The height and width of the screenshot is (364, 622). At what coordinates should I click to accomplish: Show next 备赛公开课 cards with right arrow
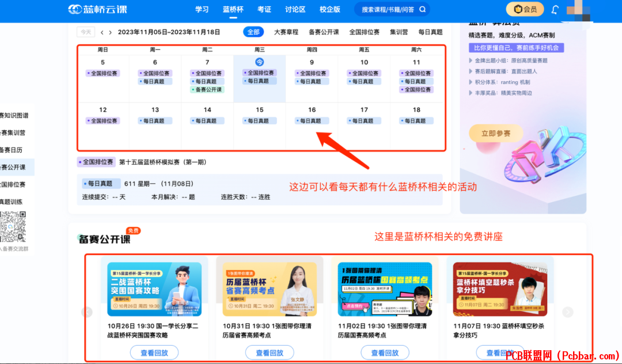click(x=568, y=312)
